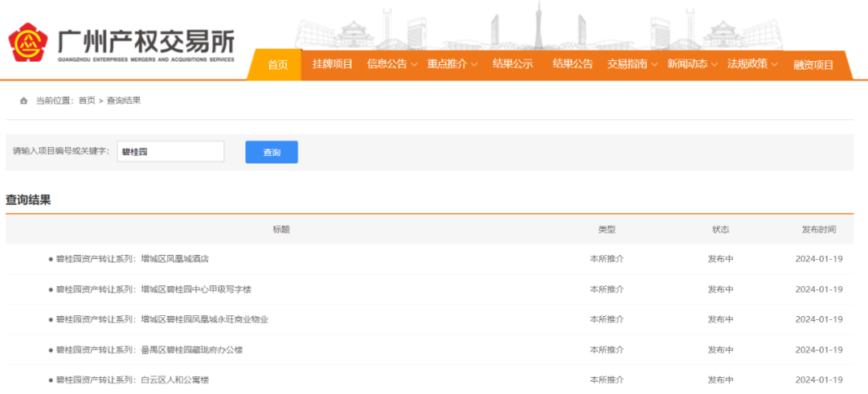Expand the 法规政策 dropdown chevron
This screenshot has height=394, width=868.
coord(775,65)
